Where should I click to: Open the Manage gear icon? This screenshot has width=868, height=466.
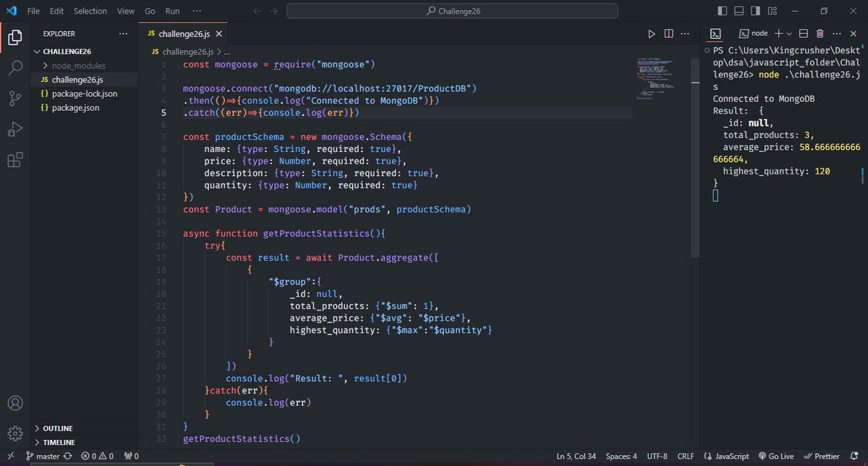(x=14, y=433)
